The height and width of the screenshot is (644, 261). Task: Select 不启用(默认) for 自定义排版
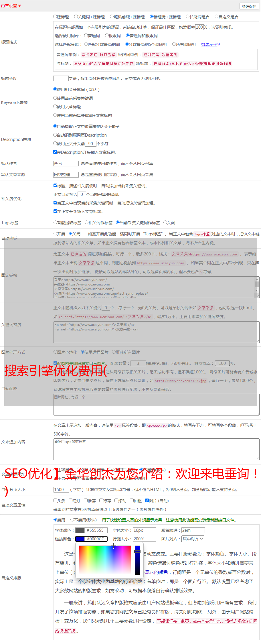(x=72, y=520)
